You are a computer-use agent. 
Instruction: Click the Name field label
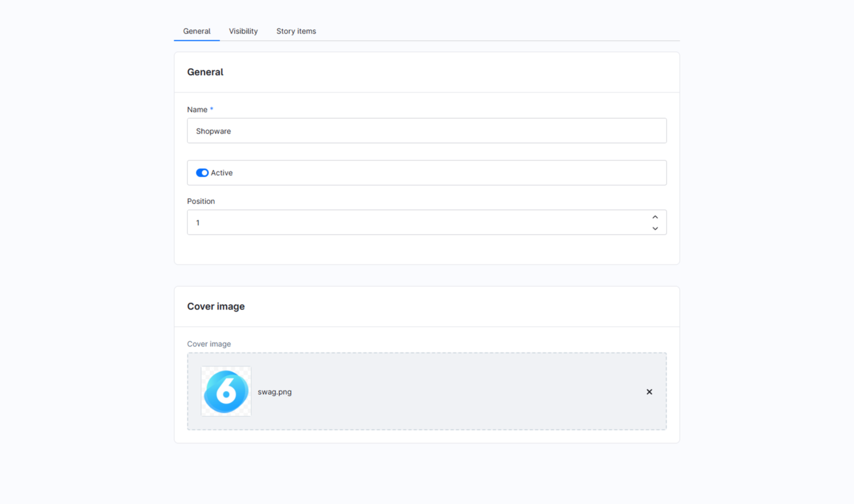pyautogui.click(x=197, y=110)
